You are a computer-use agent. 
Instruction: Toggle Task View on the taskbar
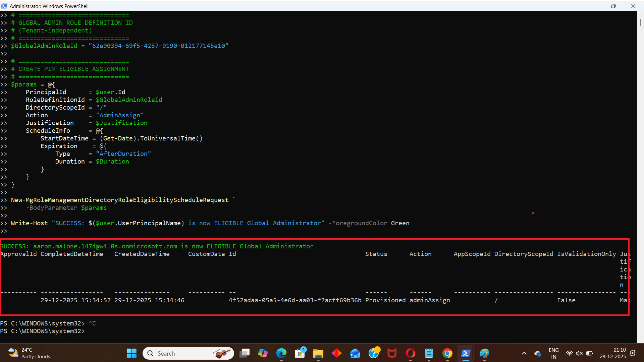coord(245,353)
